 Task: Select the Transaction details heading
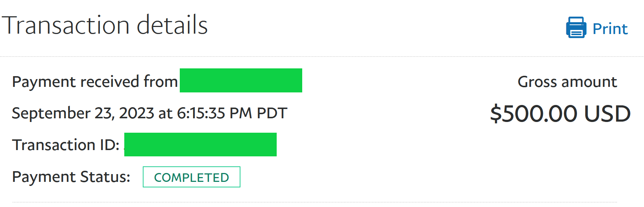[x=105, y=25]
